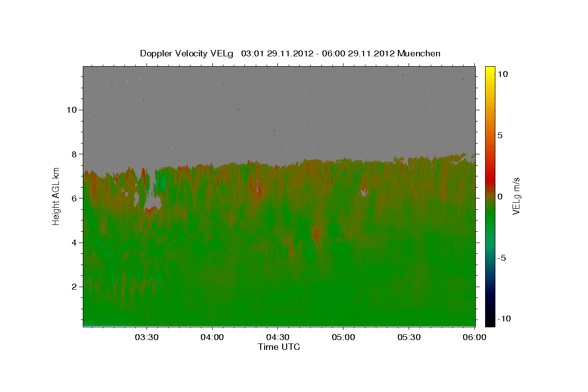Click the height axis label '8'
The image size is (588, 392).
(74, 154)
